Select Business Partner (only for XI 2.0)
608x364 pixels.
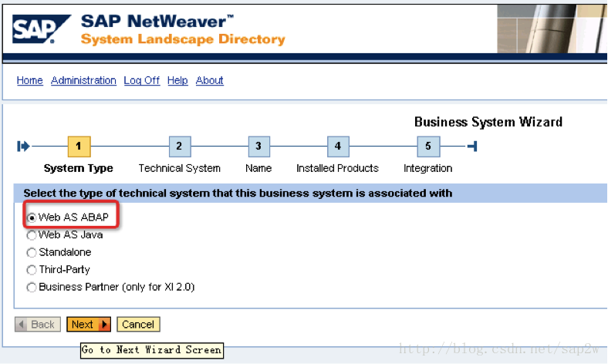coord(32,287)
